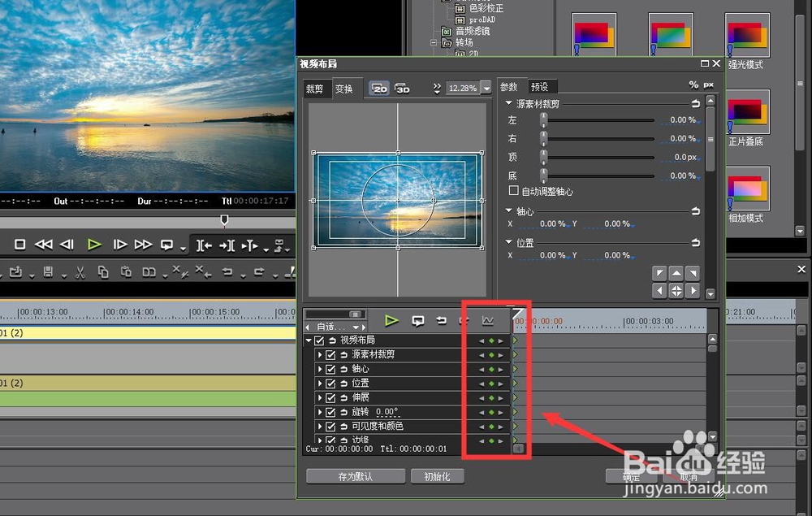Click the 存为默认 button
812x516 pixels.
click(x=356, y=476)
